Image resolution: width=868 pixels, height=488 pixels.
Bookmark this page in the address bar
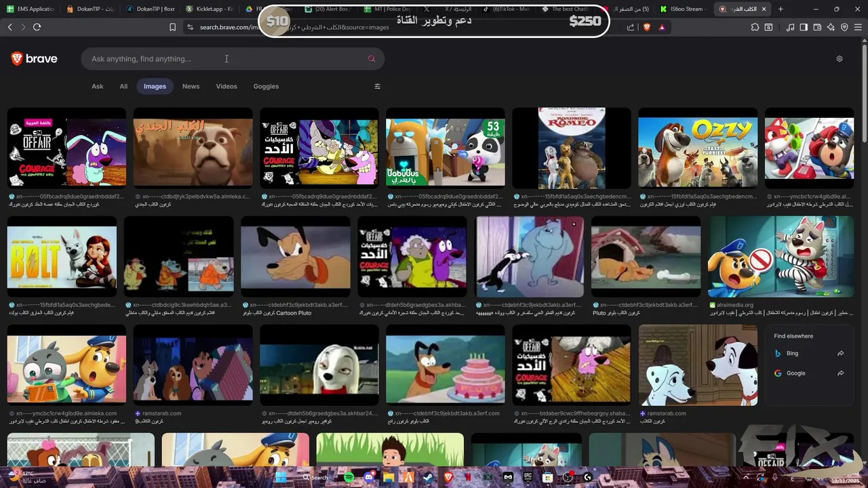172,27
